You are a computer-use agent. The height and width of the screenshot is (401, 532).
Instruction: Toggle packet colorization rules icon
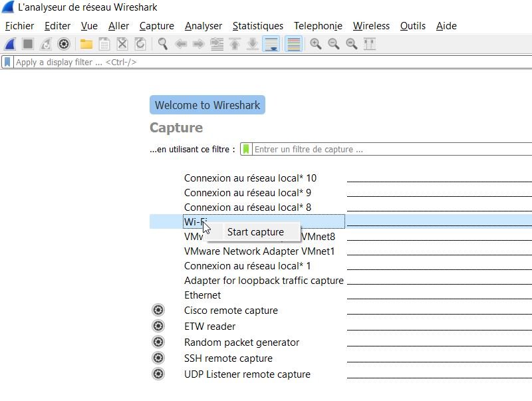pos(293,44)
